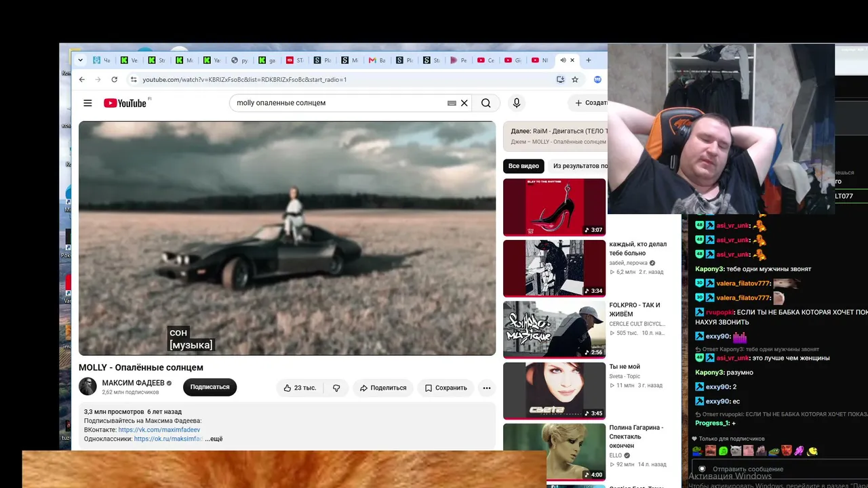
Task: Go forward in the browser
Action: (x=98, y=79)
